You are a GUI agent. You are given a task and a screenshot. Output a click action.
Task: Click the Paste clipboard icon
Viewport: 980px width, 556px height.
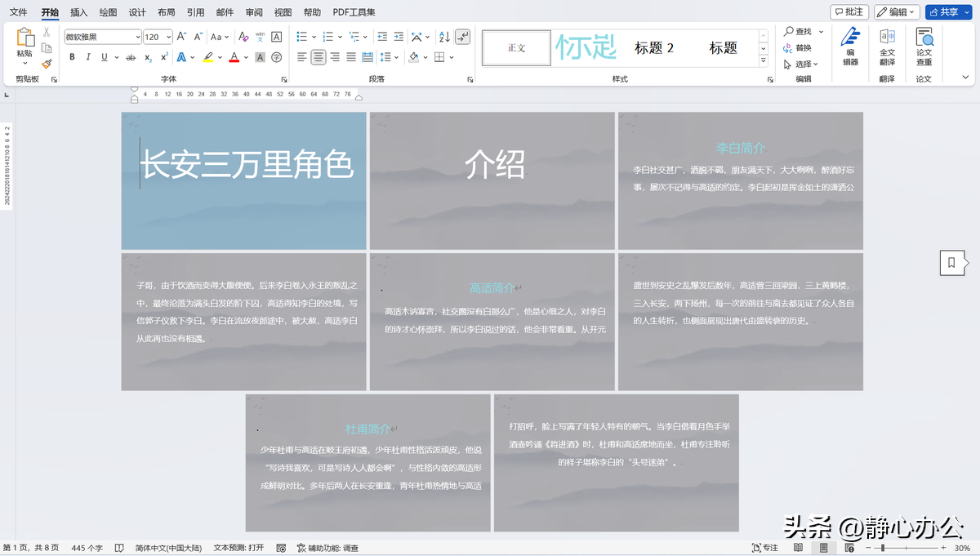25,37
